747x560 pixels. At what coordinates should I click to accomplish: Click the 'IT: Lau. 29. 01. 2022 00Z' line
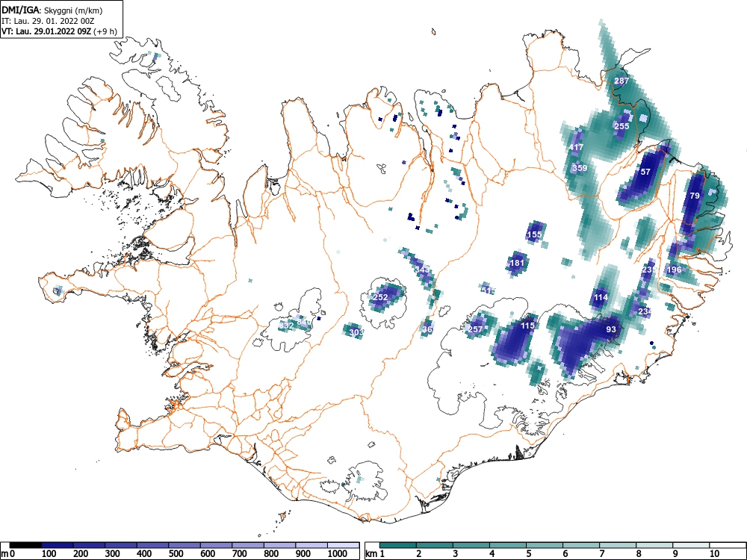(49, 21)
